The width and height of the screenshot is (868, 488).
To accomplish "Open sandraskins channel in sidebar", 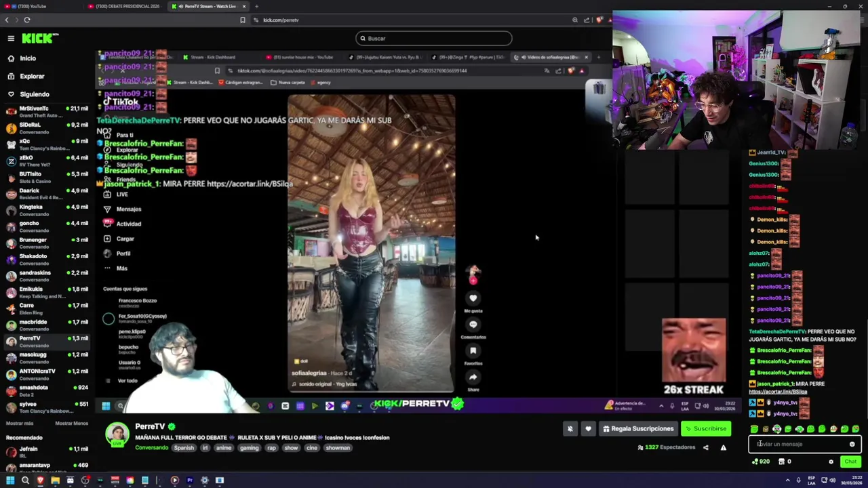I will (x=46, y=276).
